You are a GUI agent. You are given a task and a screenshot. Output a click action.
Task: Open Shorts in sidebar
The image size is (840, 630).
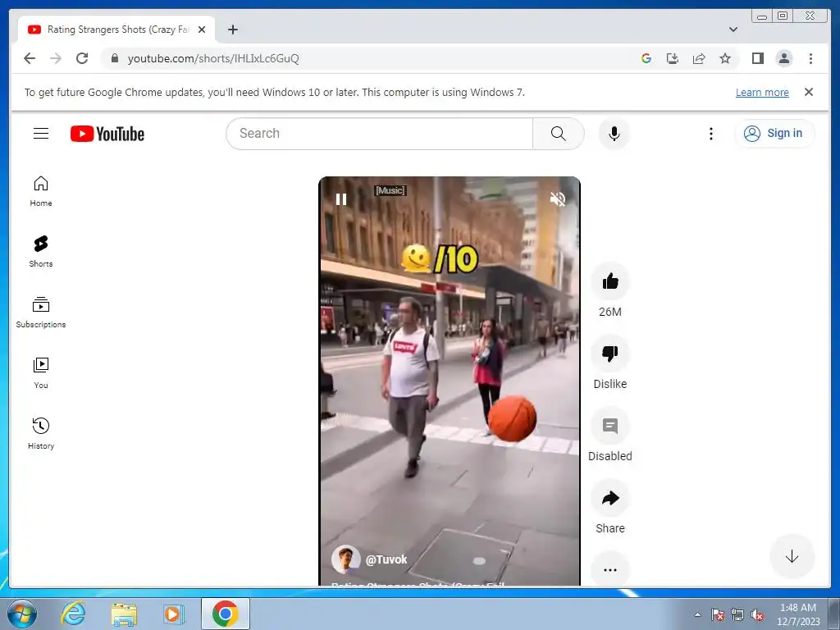pos(41,252)
